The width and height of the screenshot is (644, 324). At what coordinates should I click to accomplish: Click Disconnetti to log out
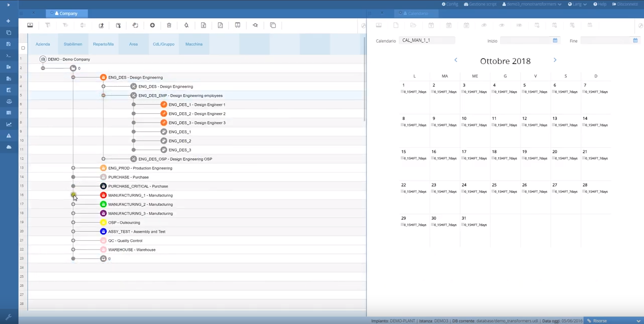point(625,4)
